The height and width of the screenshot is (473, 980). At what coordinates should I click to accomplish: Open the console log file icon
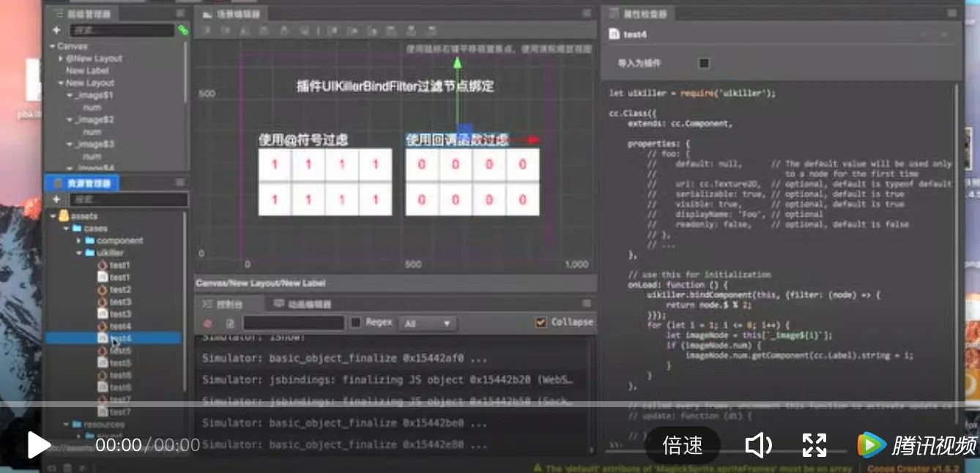point(229,323)
